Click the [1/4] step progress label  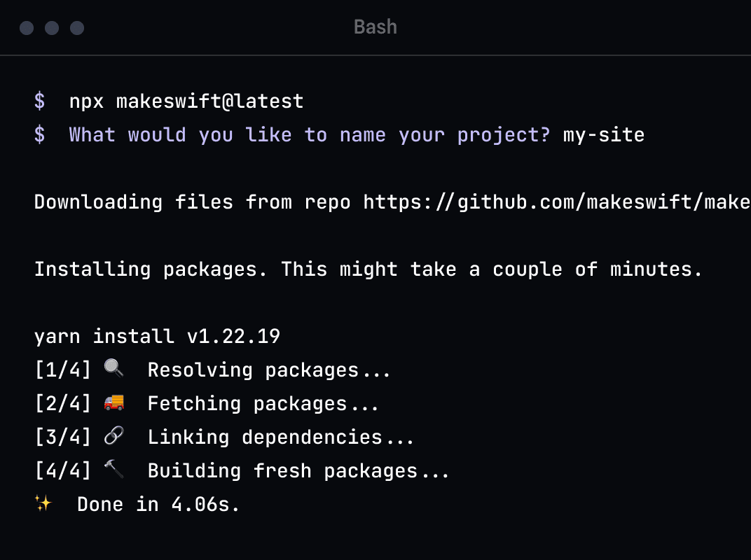pyautogui.click(x=62, y=369)
